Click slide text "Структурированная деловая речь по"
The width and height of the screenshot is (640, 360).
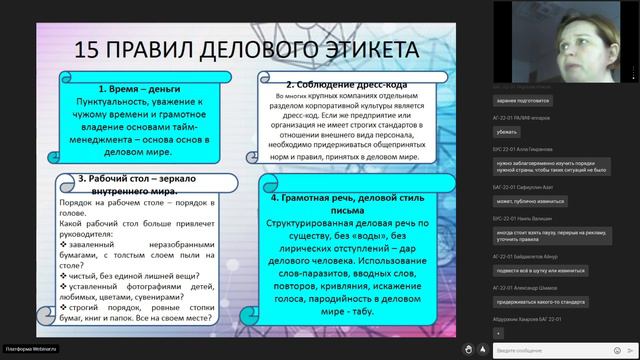(x=347, y=223)
